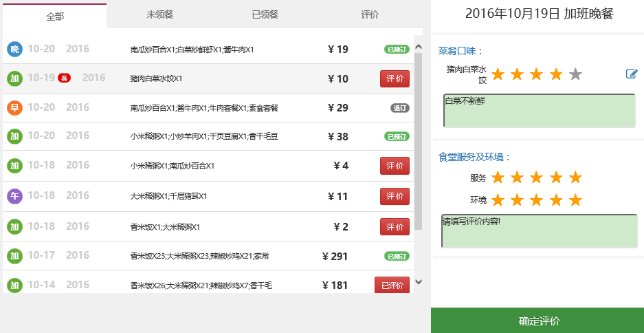Set 猪肉白菜水饺 rating to five stars
The height and width of the screenshot is (333, 644).
[x=576, y=74]
